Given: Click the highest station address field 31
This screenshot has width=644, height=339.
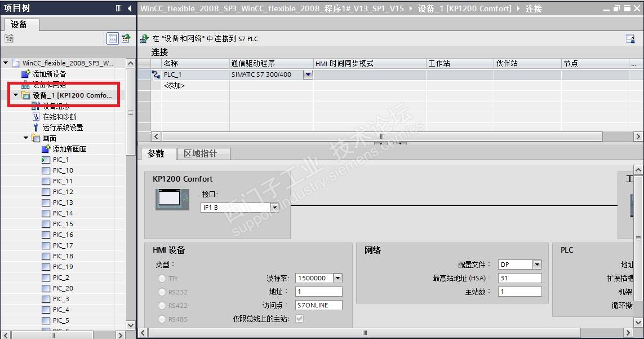Looking at the screenshot, I should click(520, 278).
